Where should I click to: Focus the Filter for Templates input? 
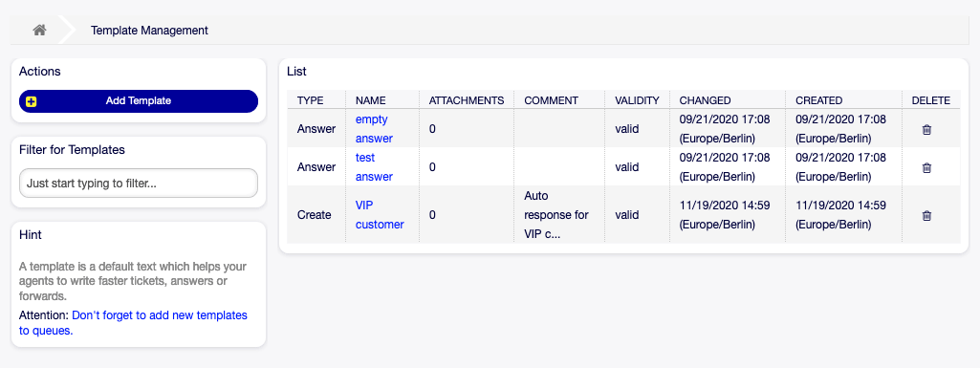(139, 184)
